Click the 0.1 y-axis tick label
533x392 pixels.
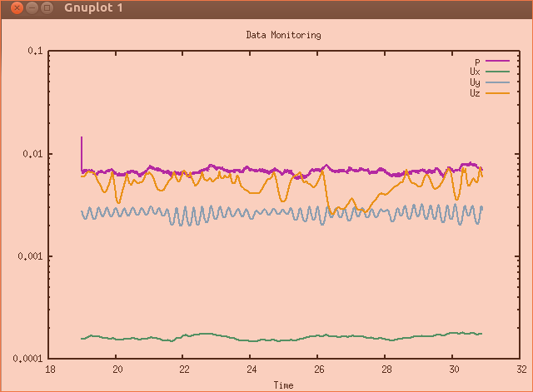(x=35, y=51)
